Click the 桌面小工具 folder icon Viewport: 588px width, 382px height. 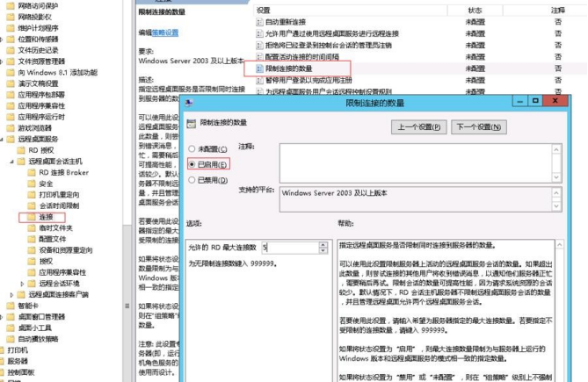point(11,328)
